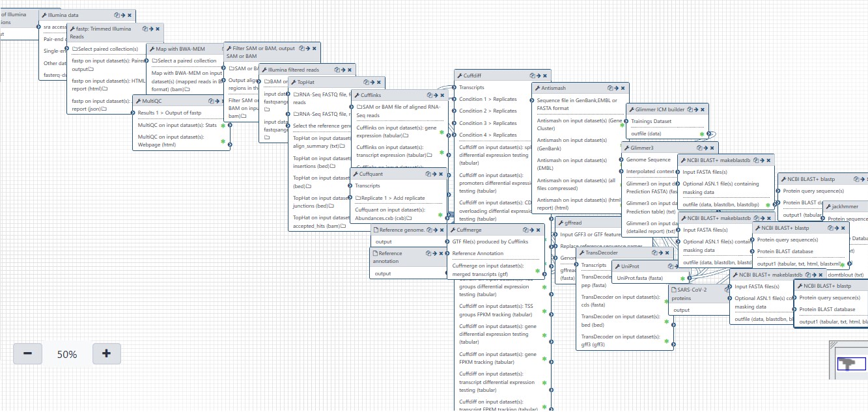The height and width of the screenshot is (412, 868).
Task: Toggle Cufflinks transcript expression output asterisk
Action: 441,152
